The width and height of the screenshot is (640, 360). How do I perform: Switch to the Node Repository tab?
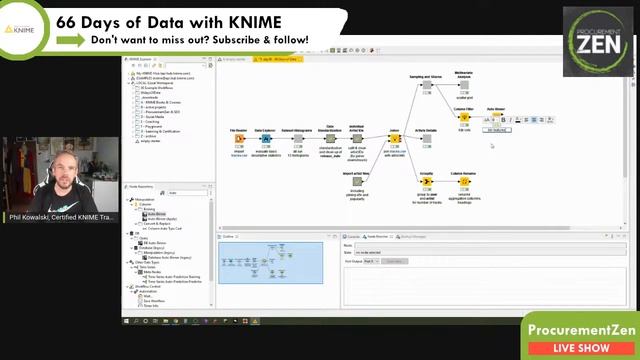coord(140,187)
